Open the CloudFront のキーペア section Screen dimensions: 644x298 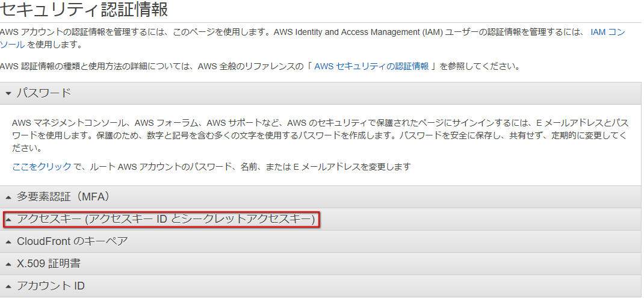(72, 242)
